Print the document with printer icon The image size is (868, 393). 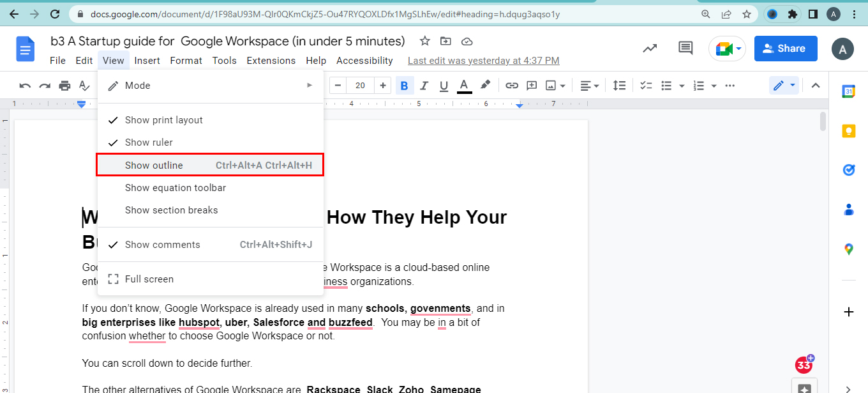click(64, 86)
